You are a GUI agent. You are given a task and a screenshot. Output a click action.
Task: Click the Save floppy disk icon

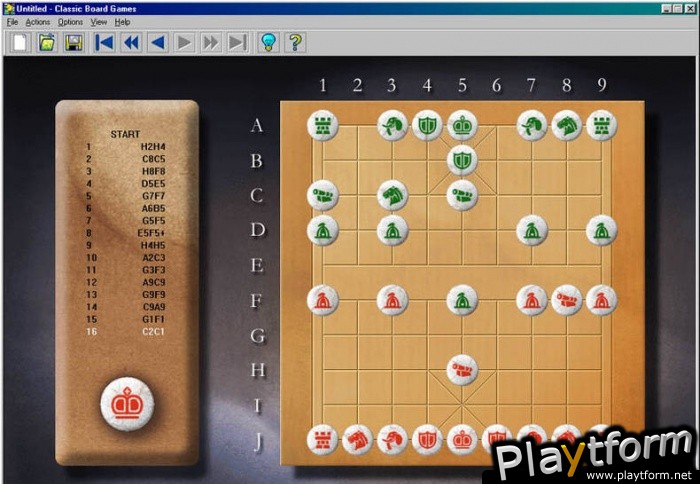pos(73,42)
